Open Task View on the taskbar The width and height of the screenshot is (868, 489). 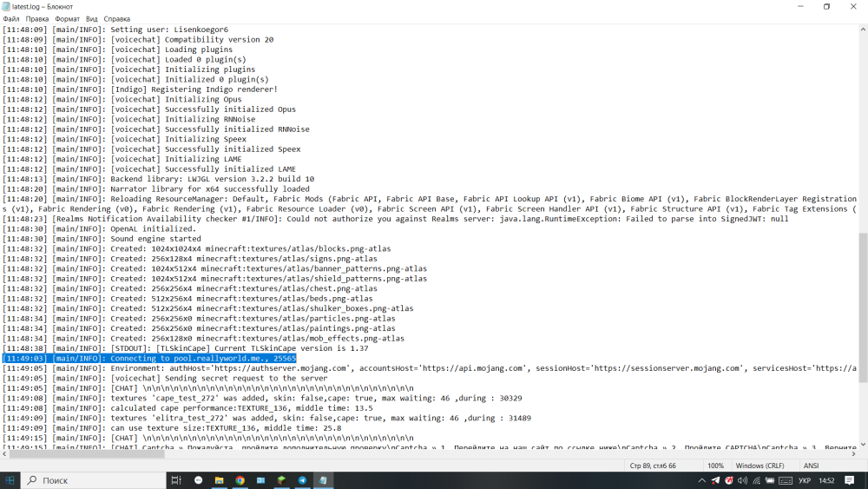coord(176,480)
